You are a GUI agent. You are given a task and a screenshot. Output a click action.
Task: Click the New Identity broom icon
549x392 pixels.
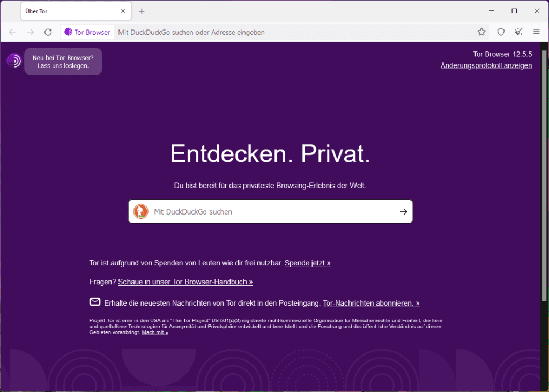(x=518, y=32)
